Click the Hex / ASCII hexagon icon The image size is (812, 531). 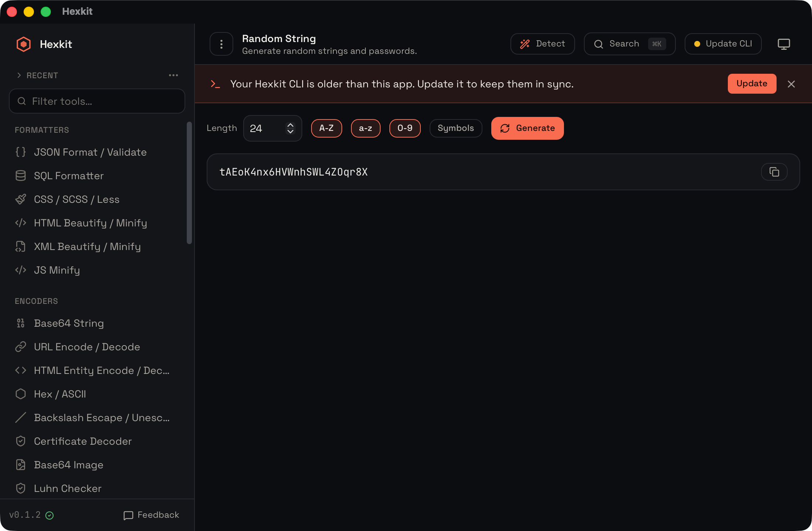[21, 394]
